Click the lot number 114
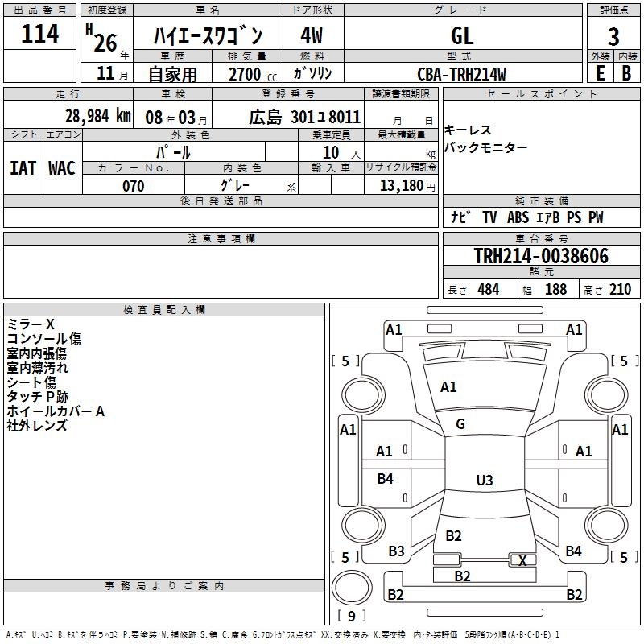Viewport: 644px width, 644px height. 40,35
